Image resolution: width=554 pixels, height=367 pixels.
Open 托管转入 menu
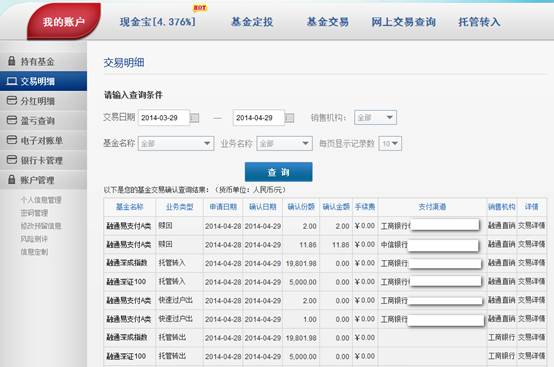pyautogui.click(x=479, y=22)
